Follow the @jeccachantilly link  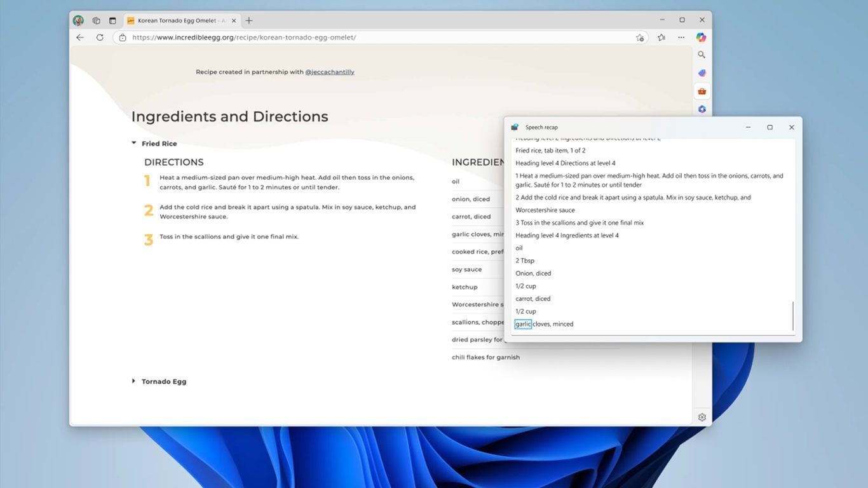330,72
